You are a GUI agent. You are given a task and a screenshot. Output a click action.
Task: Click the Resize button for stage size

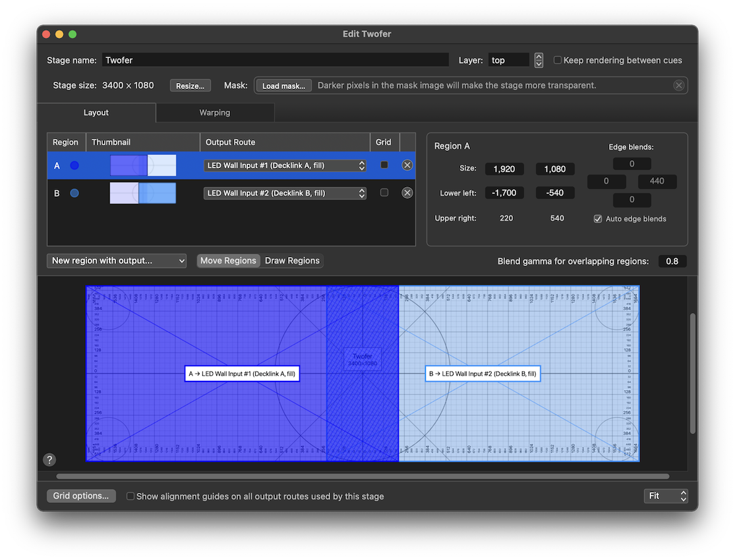(x=190, y=85)
